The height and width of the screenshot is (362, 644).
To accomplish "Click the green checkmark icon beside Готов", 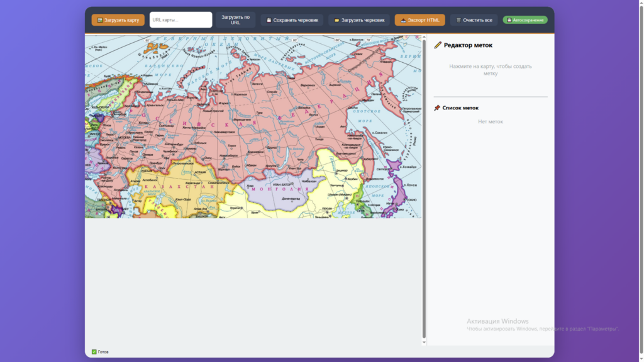I will [x=94, y=352].
